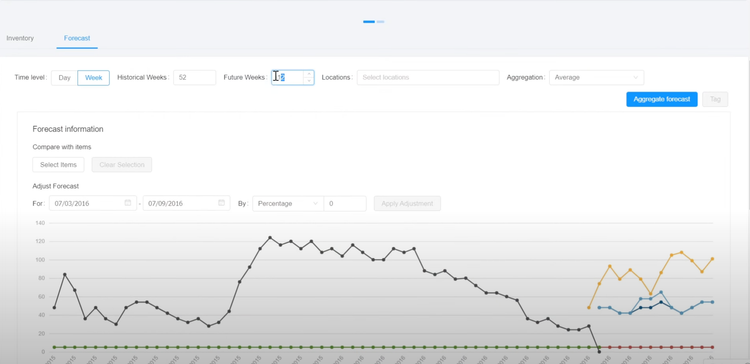Click the first green baseline data point

tap(54, 347)
